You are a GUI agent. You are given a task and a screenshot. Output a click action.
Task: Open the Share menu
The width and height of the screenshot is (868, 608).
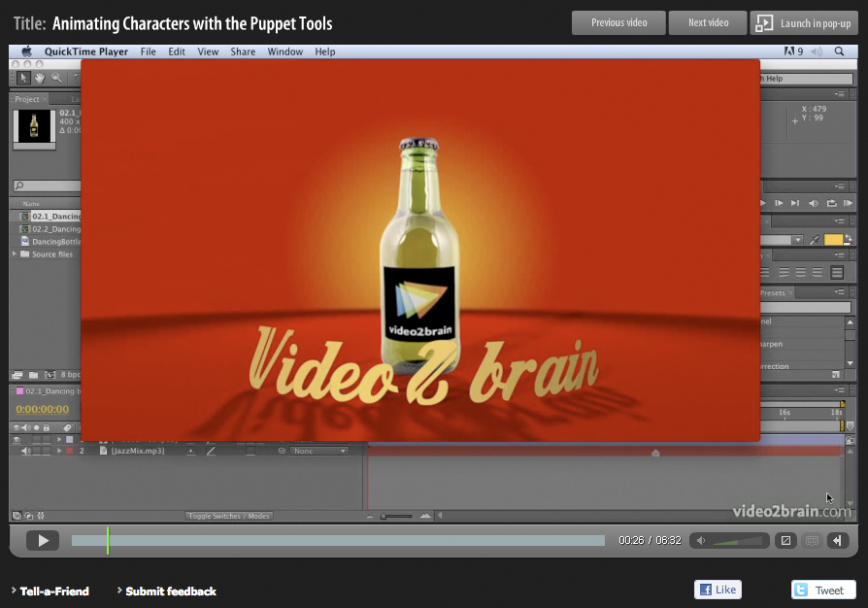pos(243,51)
